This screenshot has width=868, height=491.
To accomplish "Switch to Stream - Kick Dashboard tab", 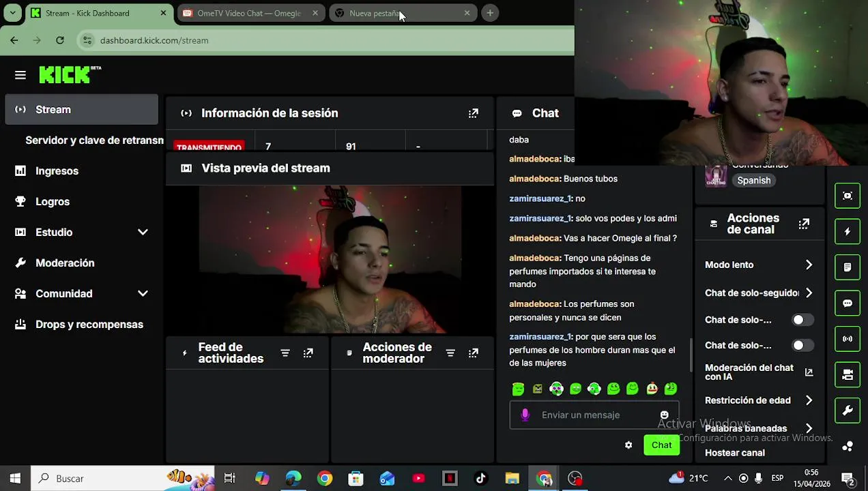I will point(100,13).
